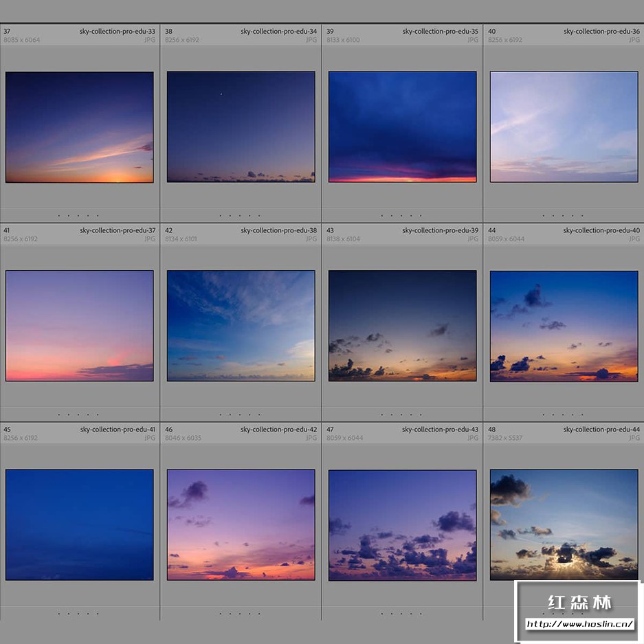
Task: Select thumbnail of sky-collection-pro-edu-37
Action: (x=79, y=326)
